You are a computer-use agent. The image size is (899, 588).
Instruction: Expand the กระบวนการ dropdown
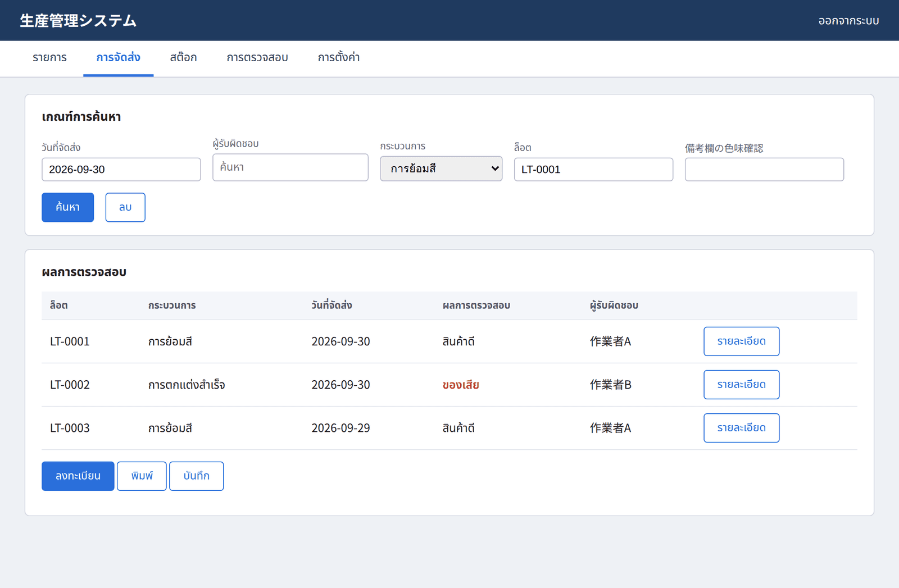pyautogui.click(x=441, y=168)
